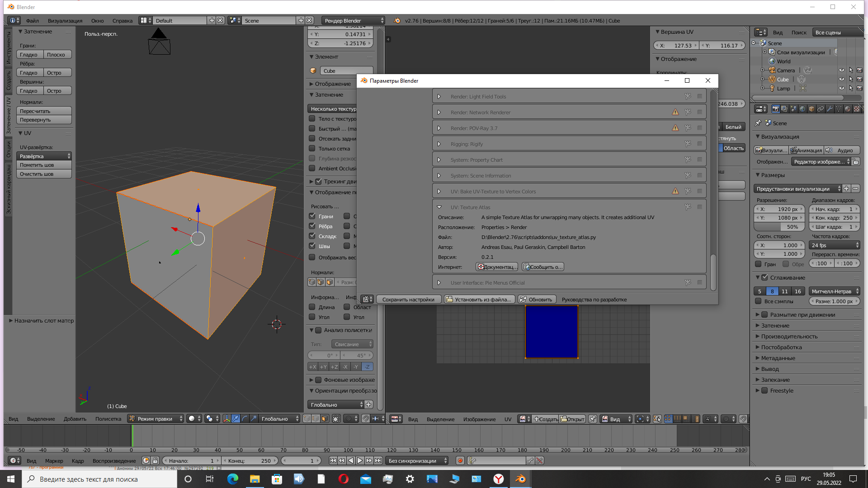
Task: Uncheck the Швы checkbox
Action: pos(312,246)
